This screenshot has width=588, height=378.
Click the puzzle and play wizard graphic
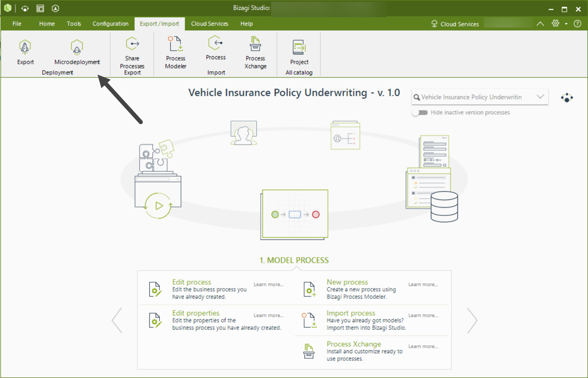click(158, 180)
